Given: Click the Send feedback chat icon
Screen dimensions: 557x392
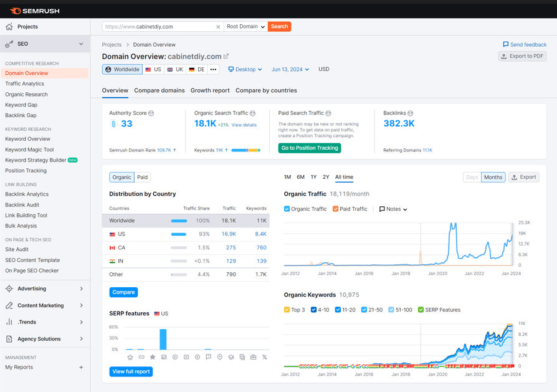Looking at the screenshot, I should tap(505, 44).
